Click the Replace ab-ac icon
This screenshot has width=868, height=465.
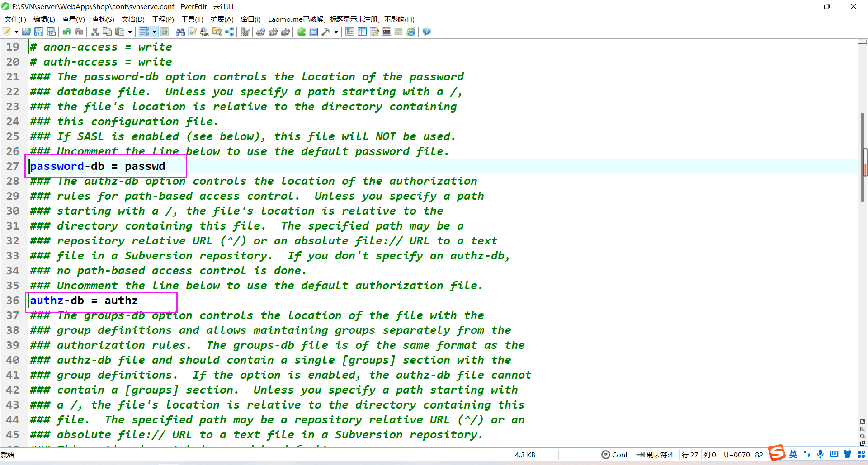point(205,32)
